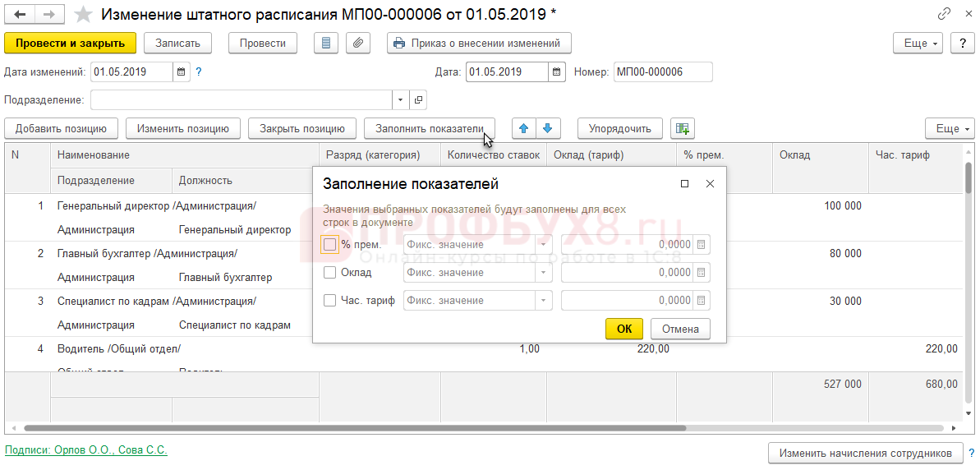The height and width of the screenshot is (470, 980).
Task: Click Заполнить показатели button
Action: coord(430,129)
